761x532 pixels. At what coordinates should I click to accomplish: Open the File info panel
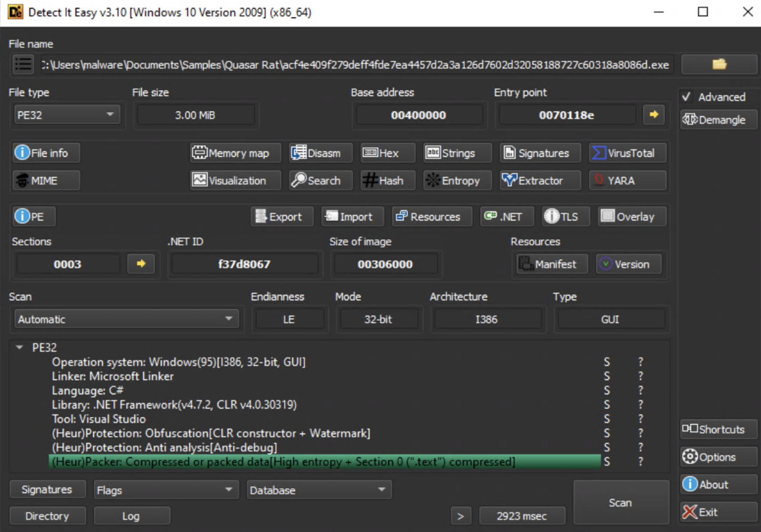point(46,153)
